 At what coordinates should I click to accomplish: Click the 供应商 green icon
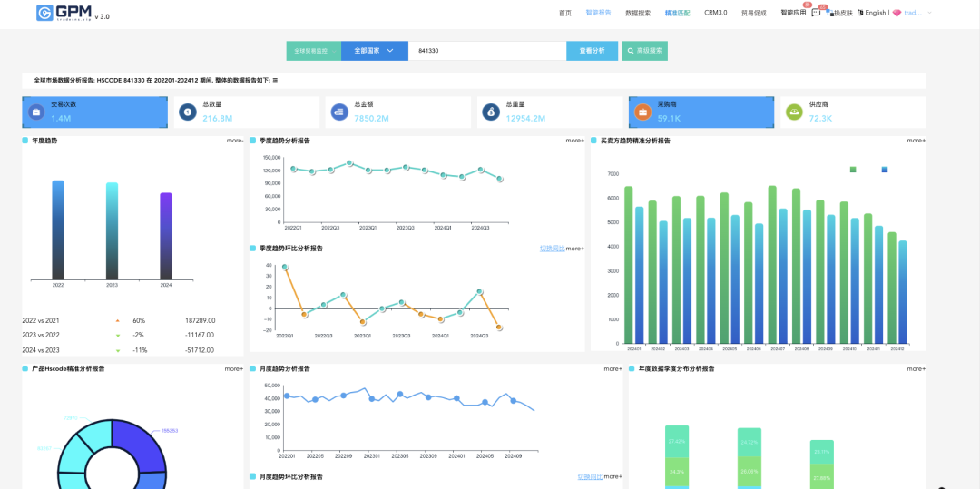[794, 112]
